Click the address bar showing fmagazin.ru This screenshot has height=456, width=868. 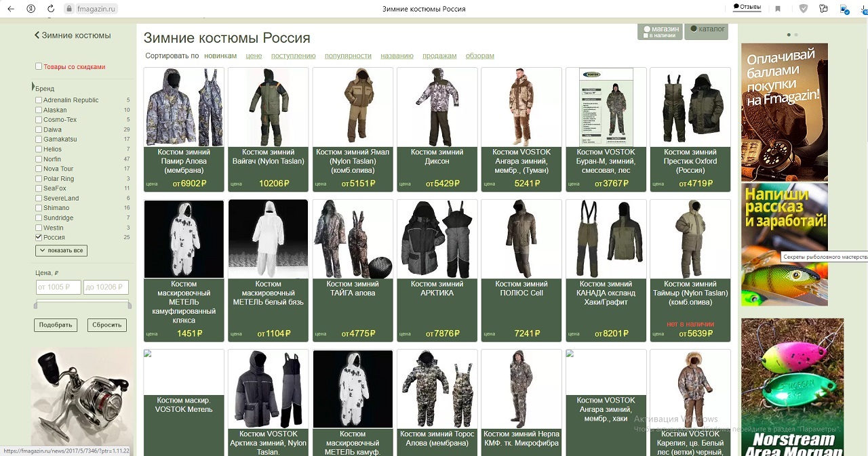coord(96,9)
